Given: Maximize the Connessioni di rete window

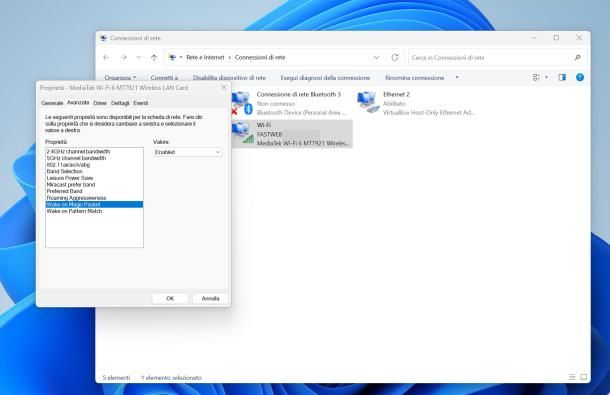Looking at the screenshot, I should tap(556, 38).
